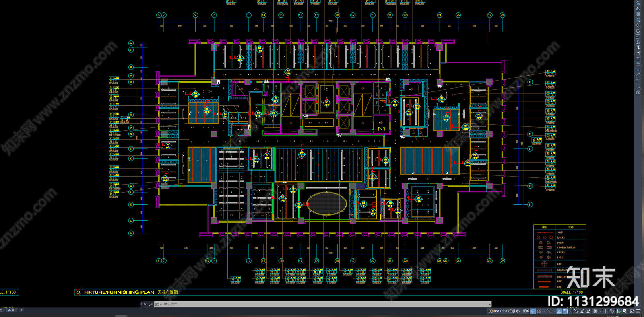Click the graphics performance warning icon

click(x=625, y=311)
